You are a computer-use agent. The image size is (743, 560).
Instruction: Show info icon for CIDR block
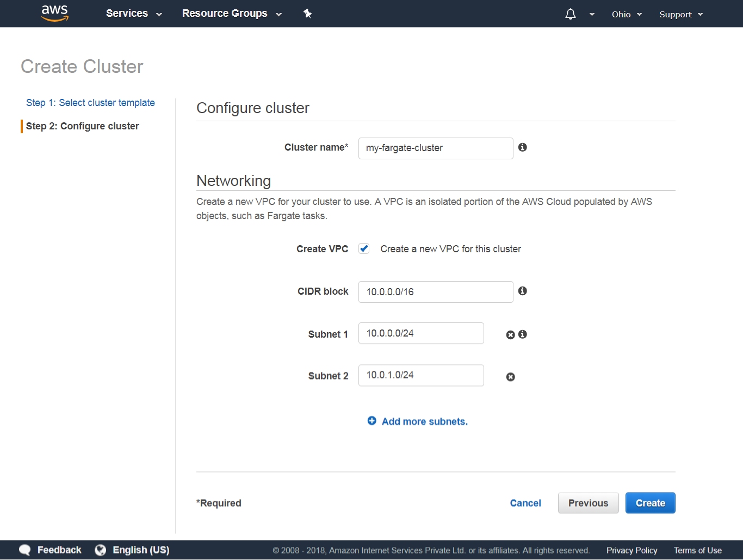522,291
